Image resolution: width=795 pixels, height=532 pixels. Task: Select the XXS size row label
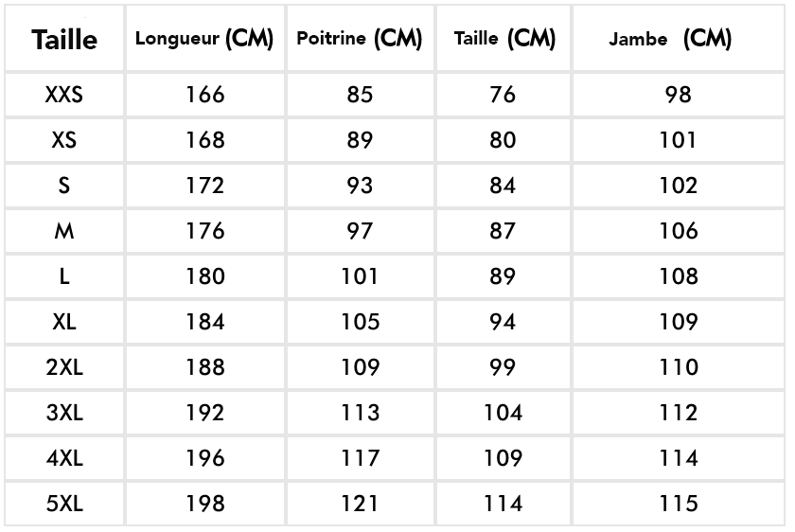[x=64, y=95]
